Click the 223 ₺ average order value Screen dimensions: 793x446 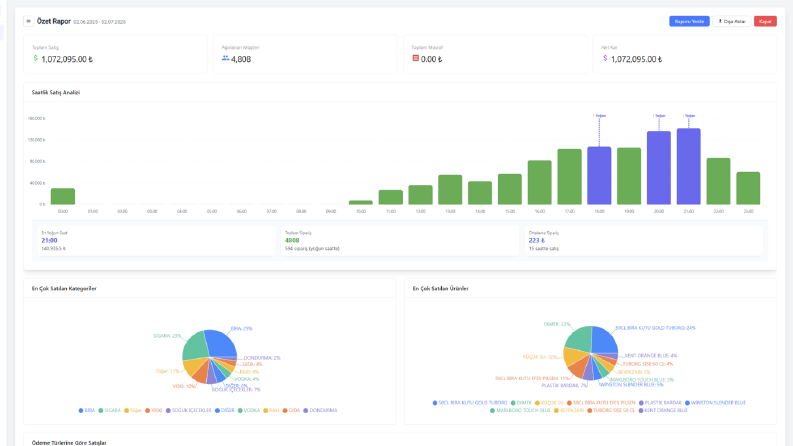[x=537, y=241]
